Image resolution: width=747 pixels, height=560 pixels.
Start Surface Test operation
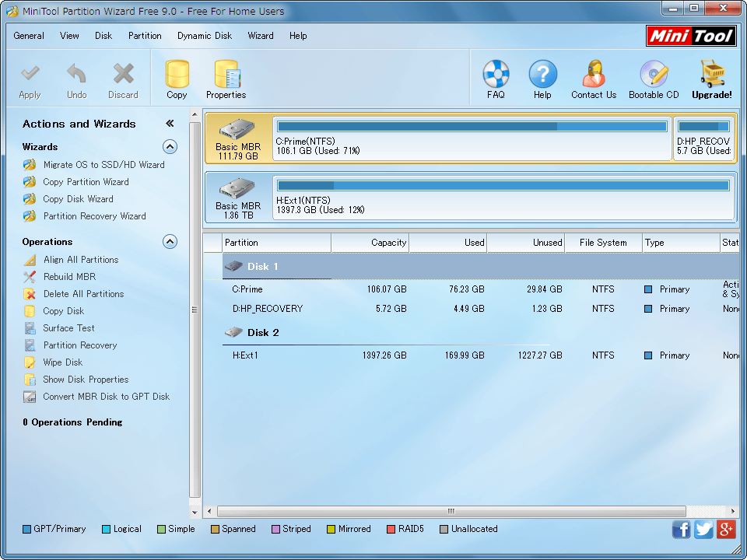[68, 328]
